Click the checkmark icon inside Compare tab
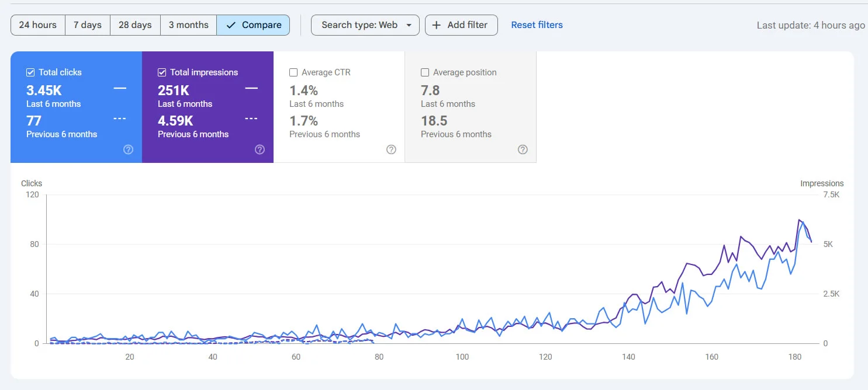Viewport: 868px width, 390px height. (232, 25)
